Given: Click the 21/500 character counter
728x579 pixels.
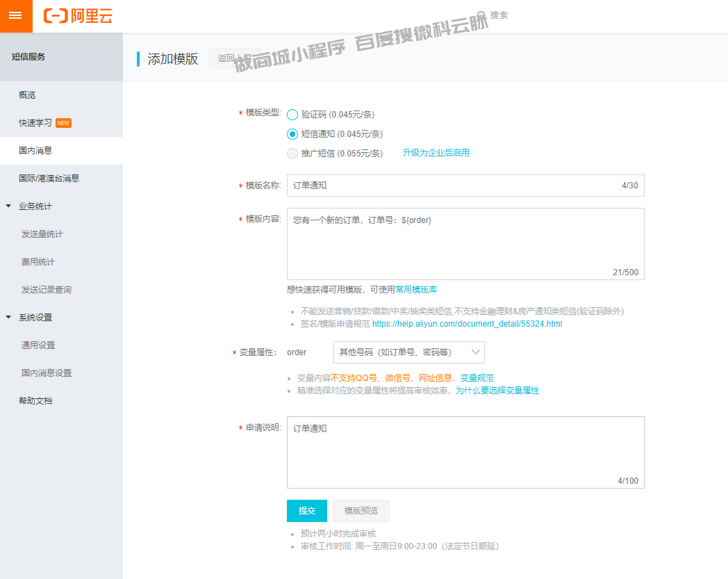Looking at the screenshot, I should 625,272.
